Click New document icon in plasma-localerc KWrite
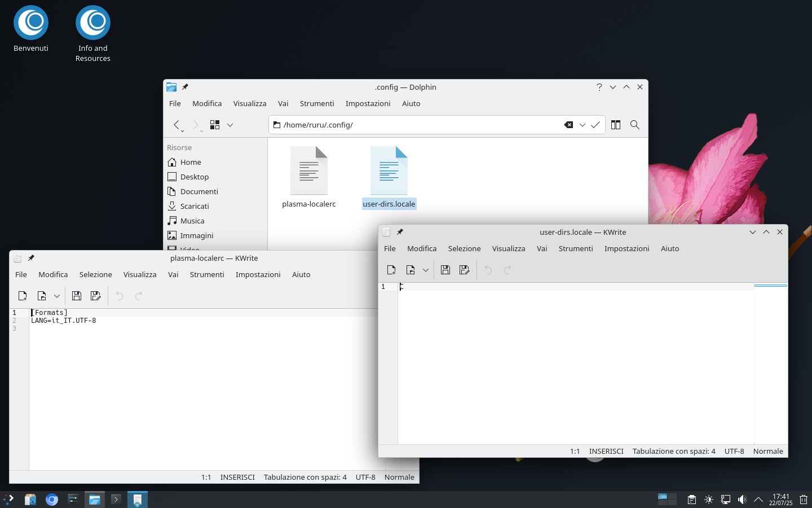Viewport: 812px width, 508px height. [x=23, y=296]
